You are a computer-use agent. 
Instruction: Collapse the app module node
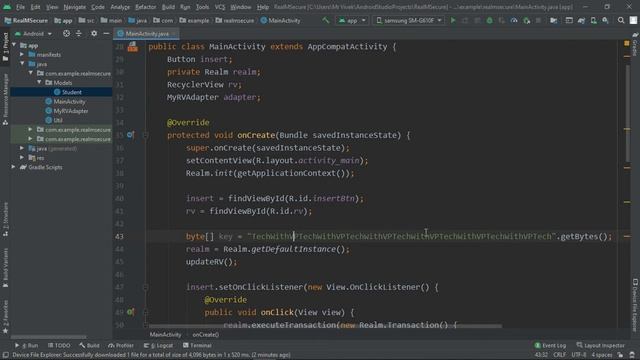15,45
